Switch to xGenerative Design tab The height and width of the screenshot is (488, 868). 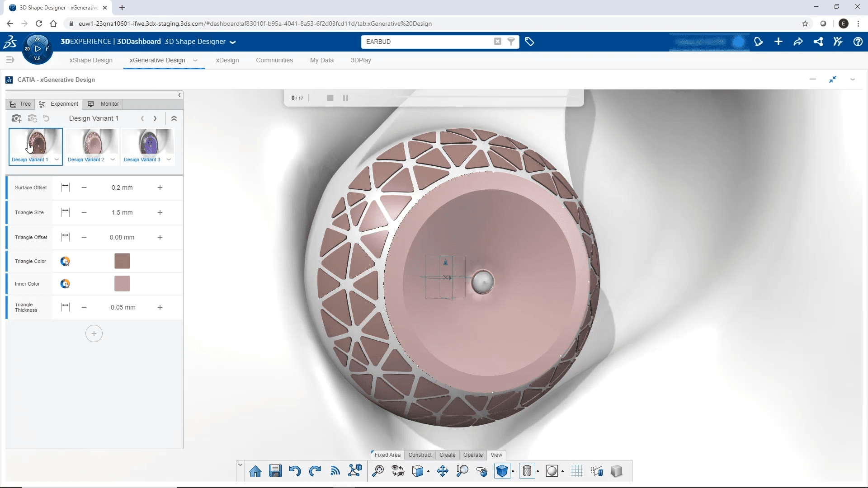coord(157,60)
